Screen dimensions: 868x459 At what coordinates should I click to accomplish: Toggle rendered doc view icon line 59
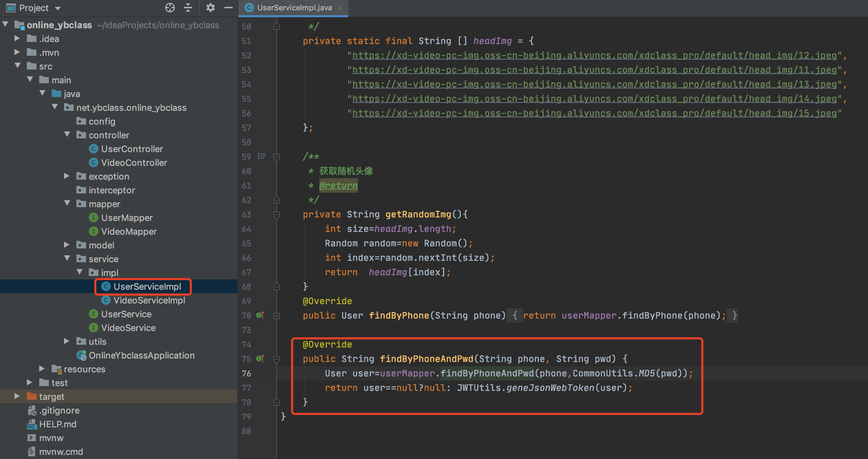(262, 157)
